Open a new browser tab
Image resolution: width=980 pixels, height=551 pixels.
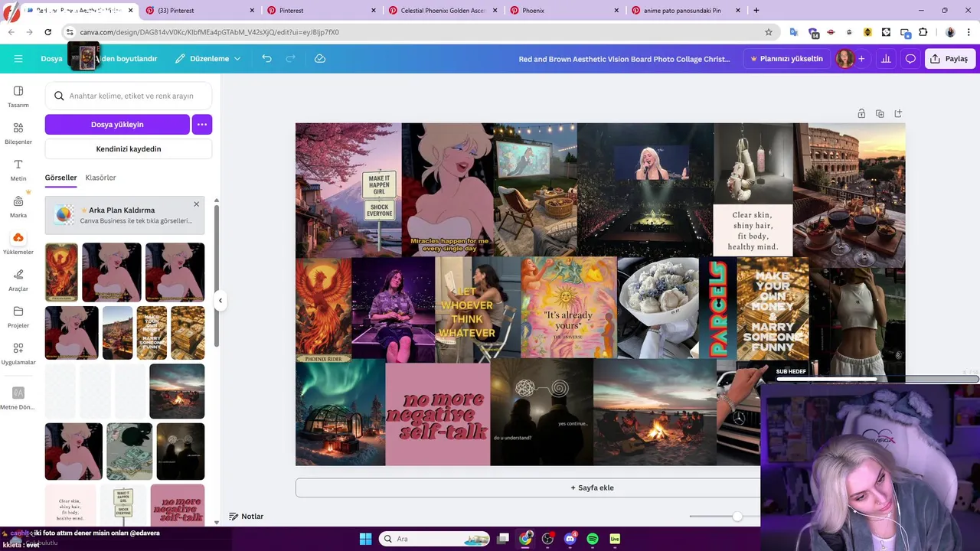pyautogui.click(x=756, y=11)
